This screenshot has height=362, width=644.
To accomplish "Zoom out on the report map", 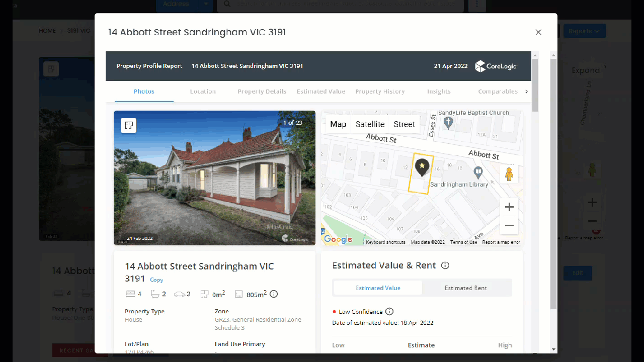I will (x=509, y=225).
